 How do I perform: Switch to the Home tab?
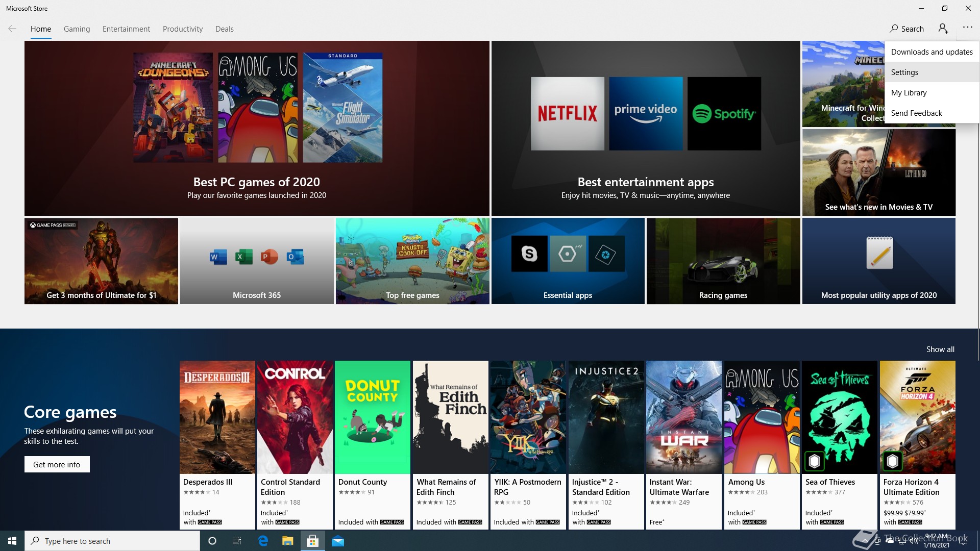[x=41, y=29]
